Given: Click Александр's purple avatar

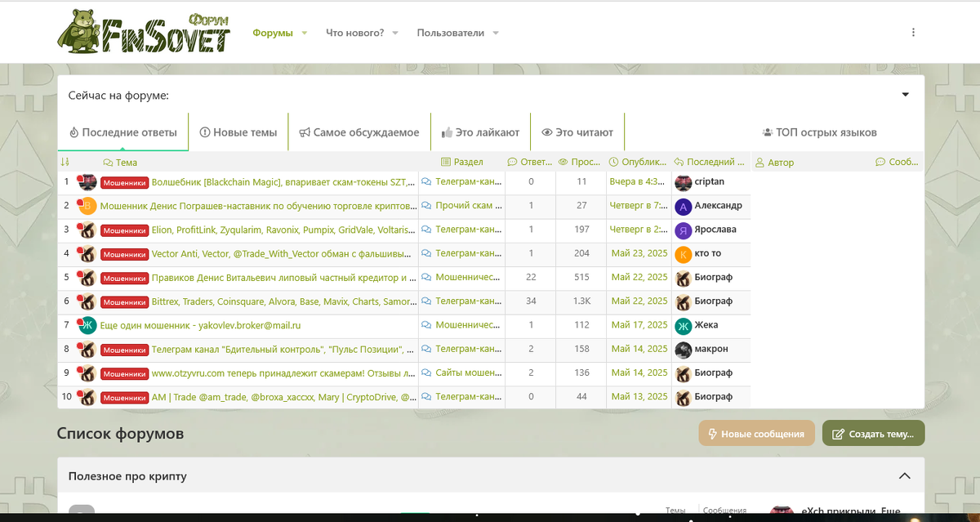Looking at the screenshot, I should tap(684, 207).
